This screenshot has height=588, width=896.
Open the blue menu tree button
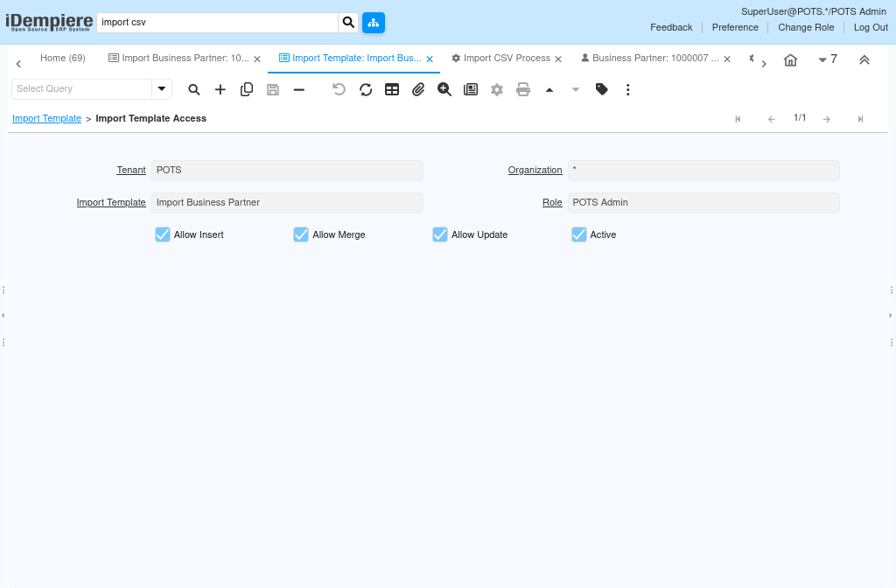[374, 23]
